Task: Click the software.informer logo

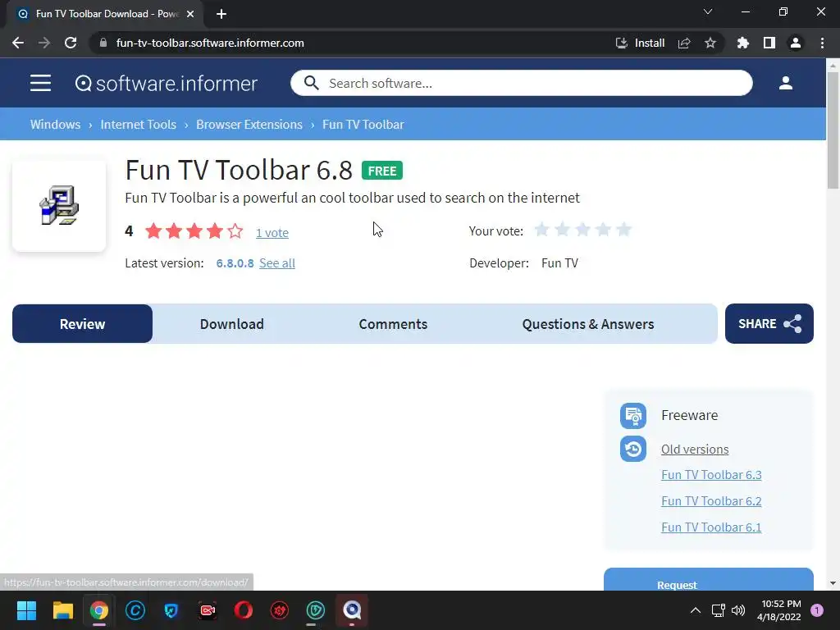Action: pos(166,83)
